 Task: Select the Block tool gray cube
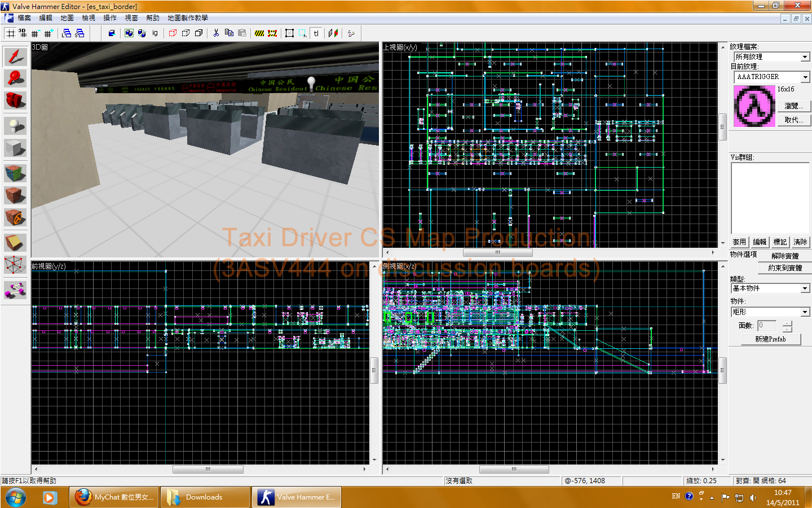coord(15,148)
